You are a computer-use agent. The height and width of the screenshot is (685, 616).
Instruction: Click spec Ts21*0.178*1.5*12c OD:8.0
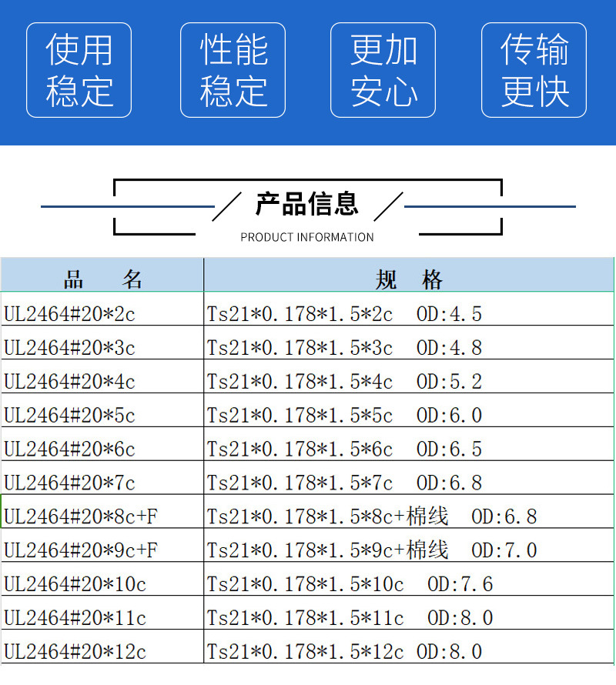pyautogui.click(x=409, y=647)
